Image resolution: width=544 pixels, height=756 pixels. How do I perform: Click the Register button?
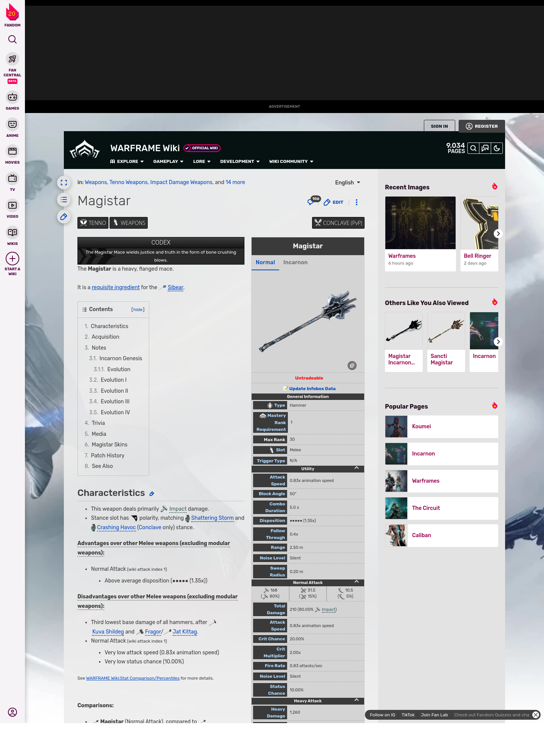click(x=482, y=126)
